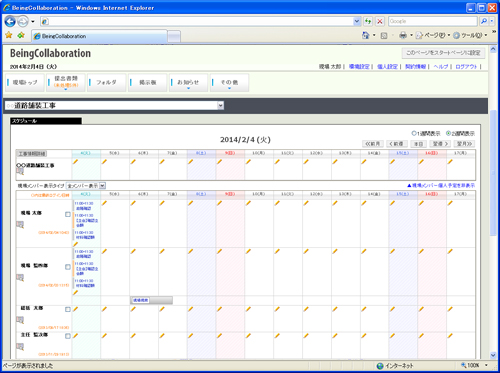
Task: Click the page vertical scrollbar thumb
Action: (x=493, y=172)
